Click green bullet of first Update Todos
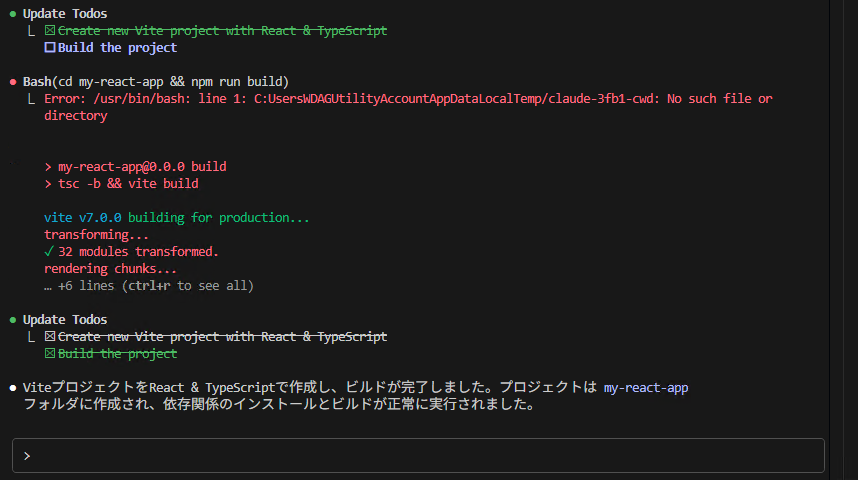This screenshot has height=480, width=858. click(13, 14)
